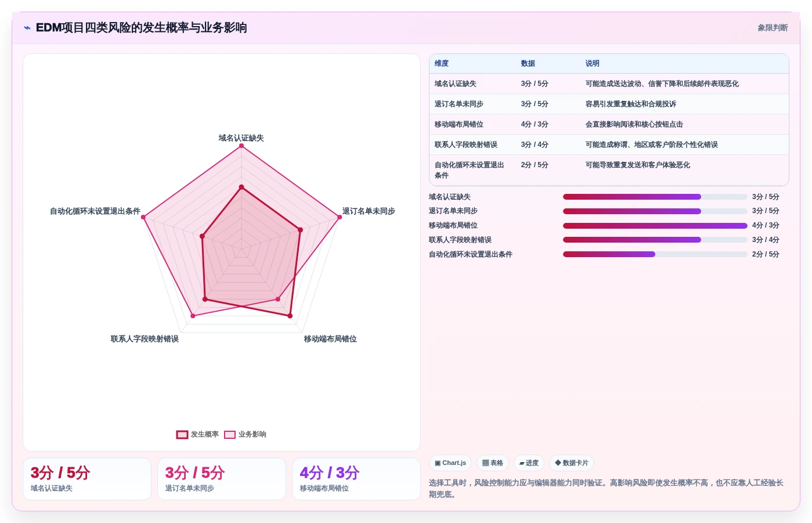Open the 退订名单未同步 summary card
The width and height of the screenshot is (812, 523).
point(222,479)
